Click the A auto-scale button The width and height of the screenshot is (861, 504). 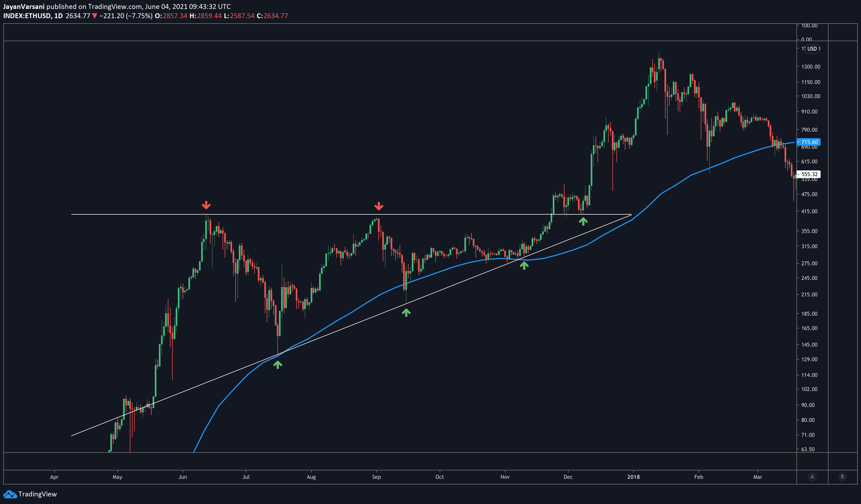click(812, 477)
